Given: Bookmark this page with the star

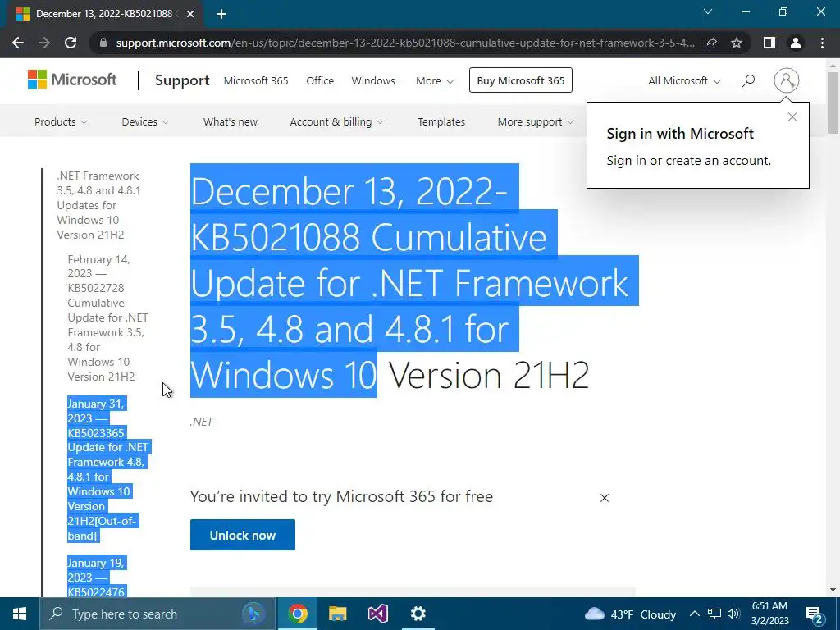Looking at the screenshot, I should [737, 43].
